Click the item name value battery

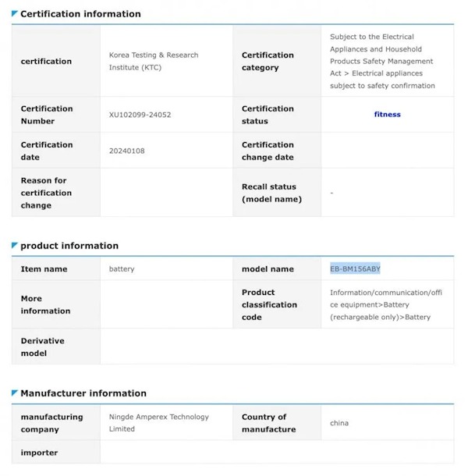point(122,269)
